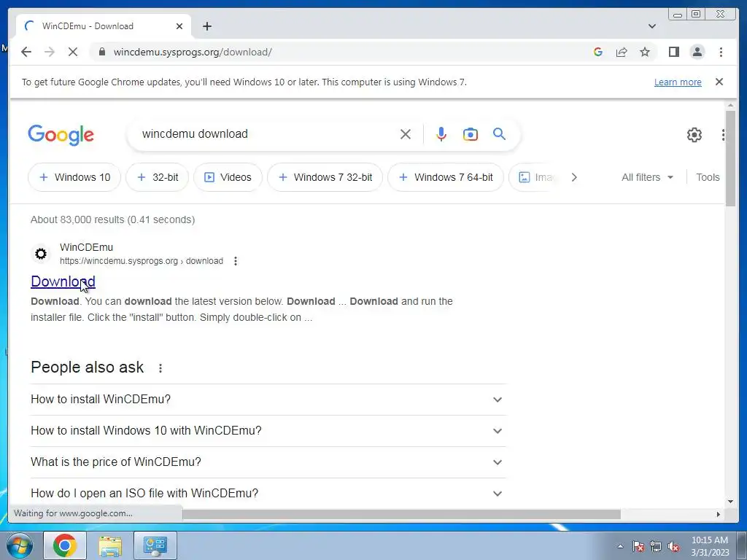Add 32-bit filter chip
The height and width of the screenshot is (560, 747).
pyautogui.click(x=158, y=177)
